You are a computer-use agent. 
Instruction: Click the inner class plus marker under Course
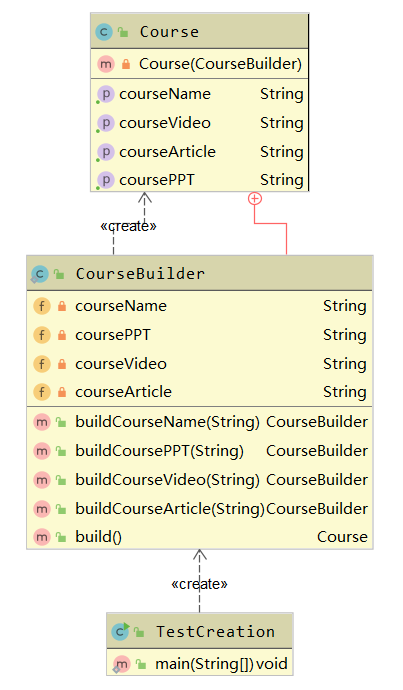pos(255,199)
